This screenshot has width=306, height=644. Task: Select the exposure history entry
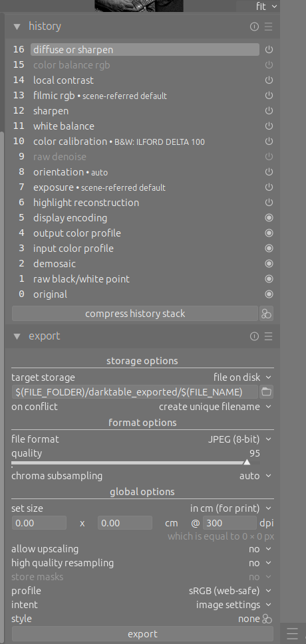coord(53,187)
